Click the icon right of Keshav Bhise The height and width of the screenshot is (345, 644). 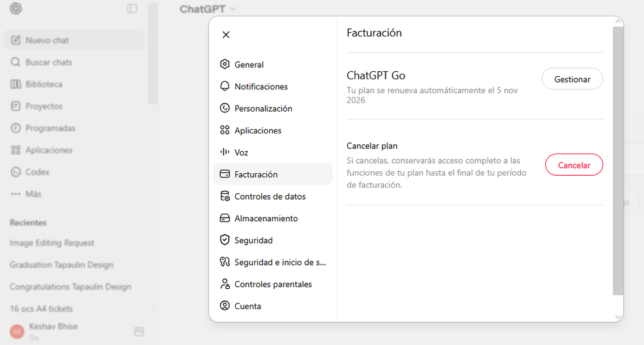pos(139,331)
